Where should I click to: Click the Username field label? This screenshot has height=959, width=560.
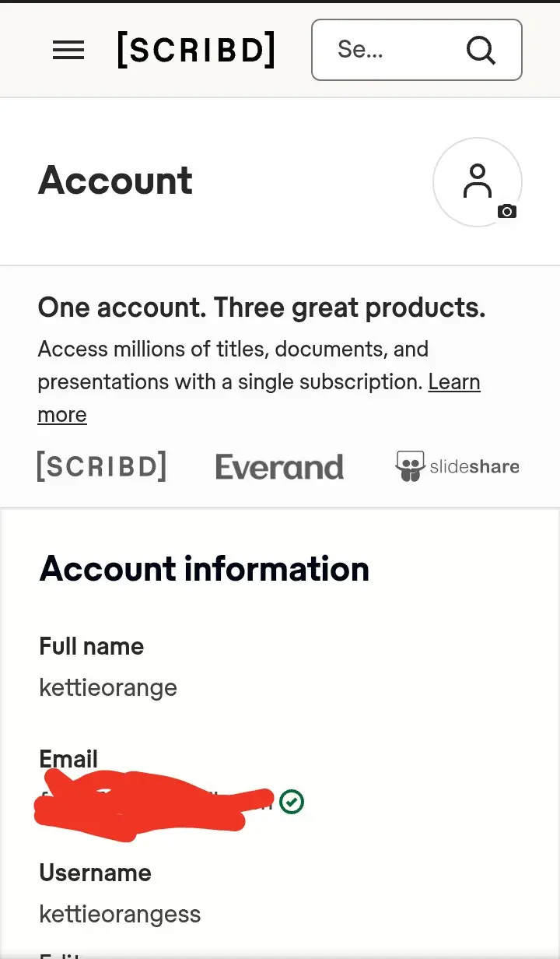pos(95,873)
